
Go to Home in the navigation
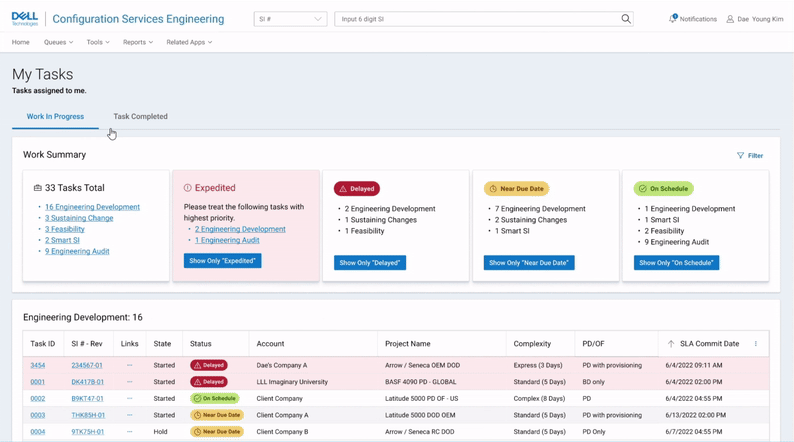point(20,43)
